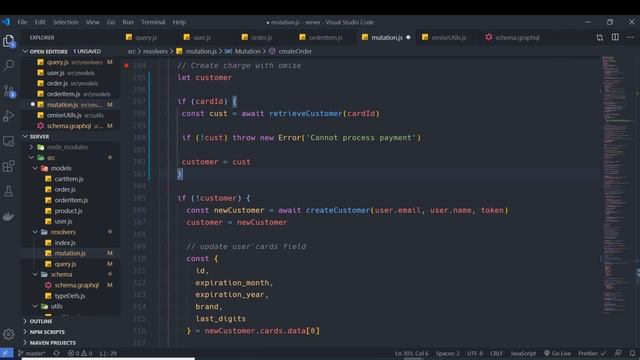Click the Spaces: 2 indentation setting
Image resolution: width=640 pixels, height=360 pixels.
447,353
